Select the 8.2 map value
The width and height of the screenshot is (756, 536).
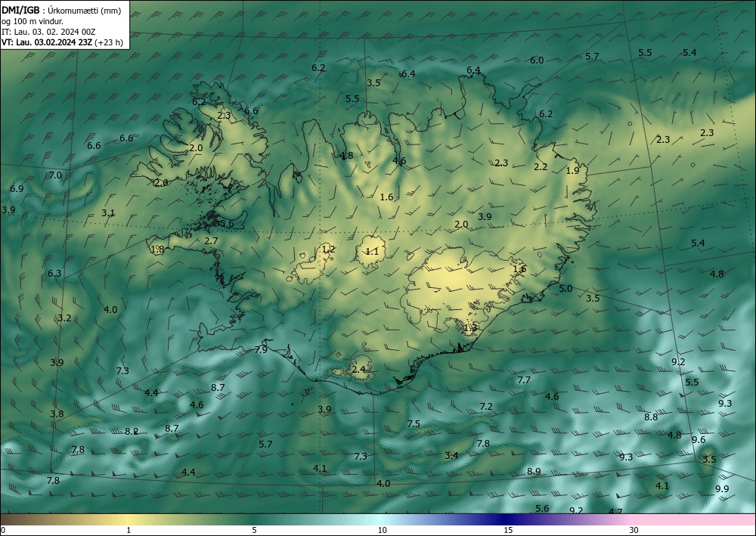(x=132, y=431)
